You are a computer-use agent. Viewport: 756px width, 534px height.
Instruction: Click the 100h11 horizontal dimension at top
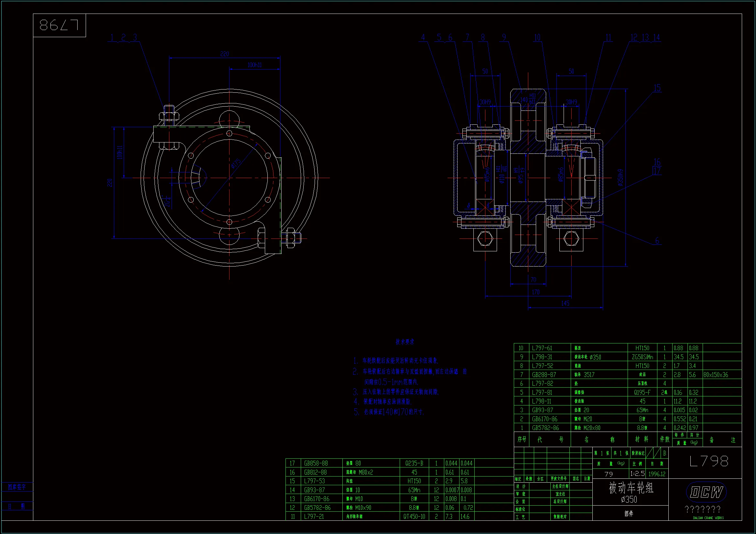(254, 65)
